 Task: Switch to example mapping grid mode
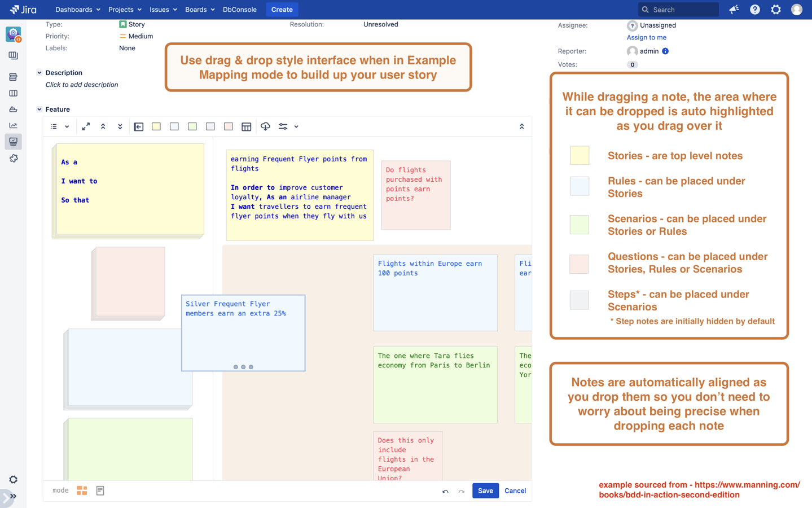click(x=82, y=491)
